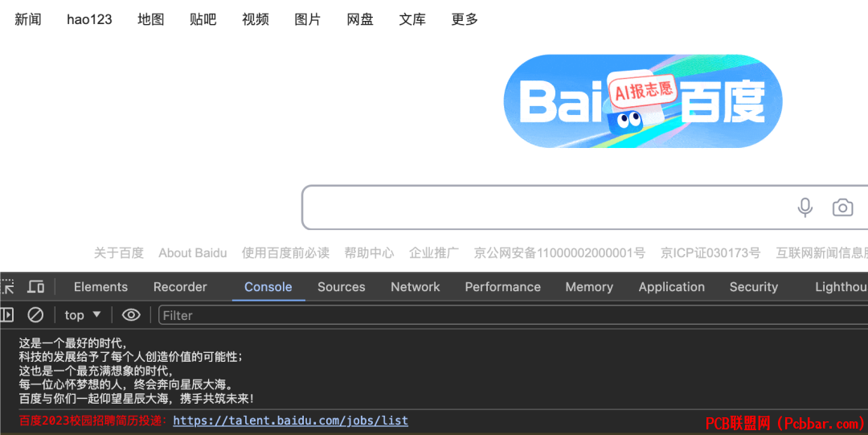This screenshot has height=435, width=868.
Task: Open the 地图 link
Action: coord(150,19)
